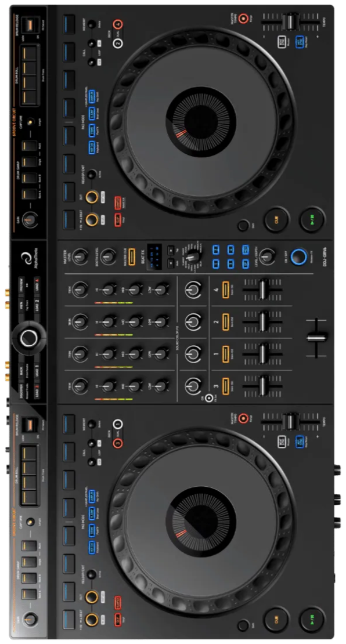Switch to Deck 4 with the red deck button
Image resolution: width=346 pixels, height=644 pixels.
[119, 24]
